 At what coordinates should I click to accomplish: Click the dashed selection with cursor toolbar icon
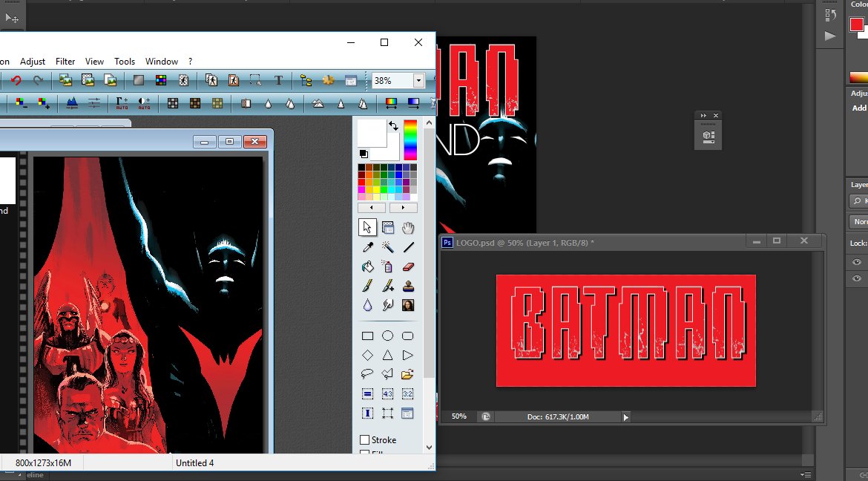tap(255, 80)
